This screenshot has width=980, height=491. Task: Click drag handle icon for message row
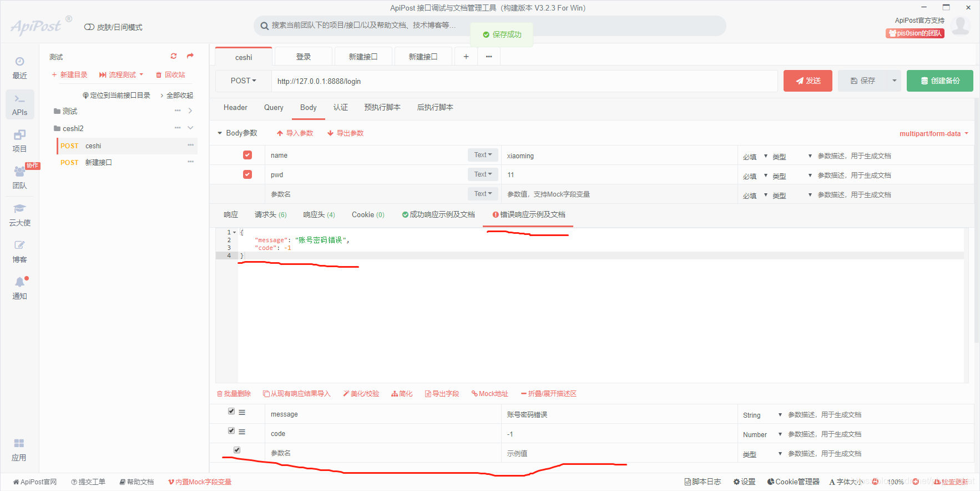click(x=242, y=412)
